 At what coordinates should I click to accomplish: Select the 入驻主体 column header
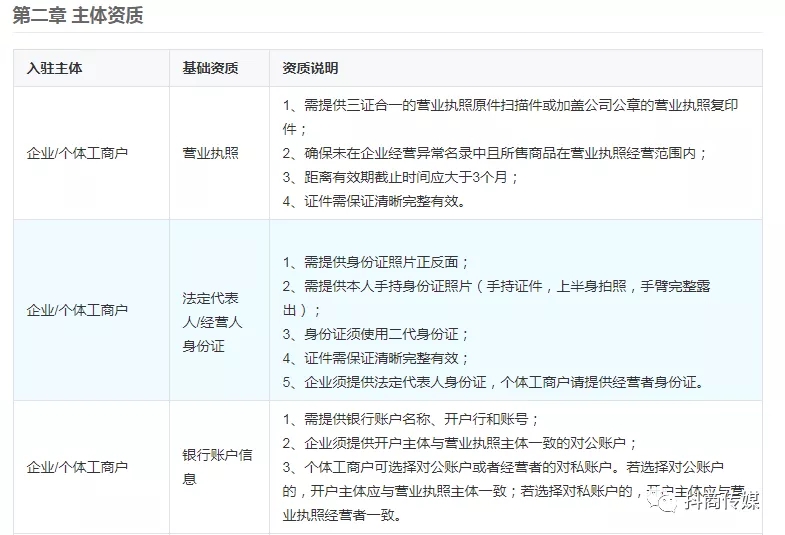[55, 69]
